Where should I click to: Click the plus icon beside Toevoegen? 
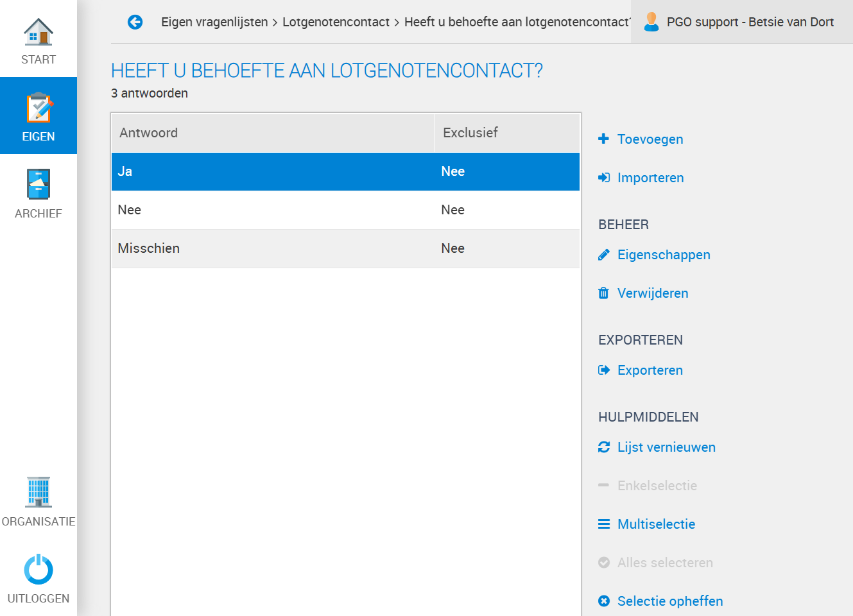tap(603, 139)
